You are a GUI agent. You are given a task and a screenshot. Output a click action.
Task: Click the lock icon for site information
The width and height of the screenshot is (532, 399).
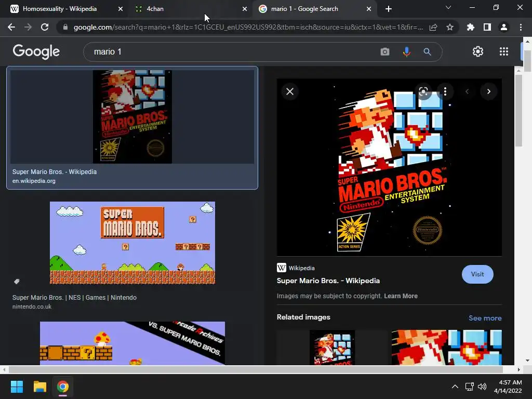coord(65,27)
